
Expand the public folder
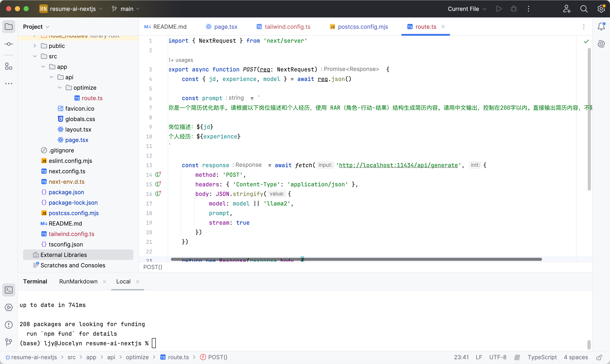pos(35,46)
